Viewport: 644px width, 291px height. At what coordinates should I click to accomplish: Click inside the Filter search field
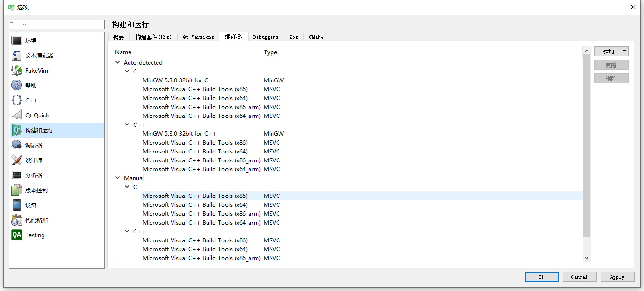click(56, 24)
